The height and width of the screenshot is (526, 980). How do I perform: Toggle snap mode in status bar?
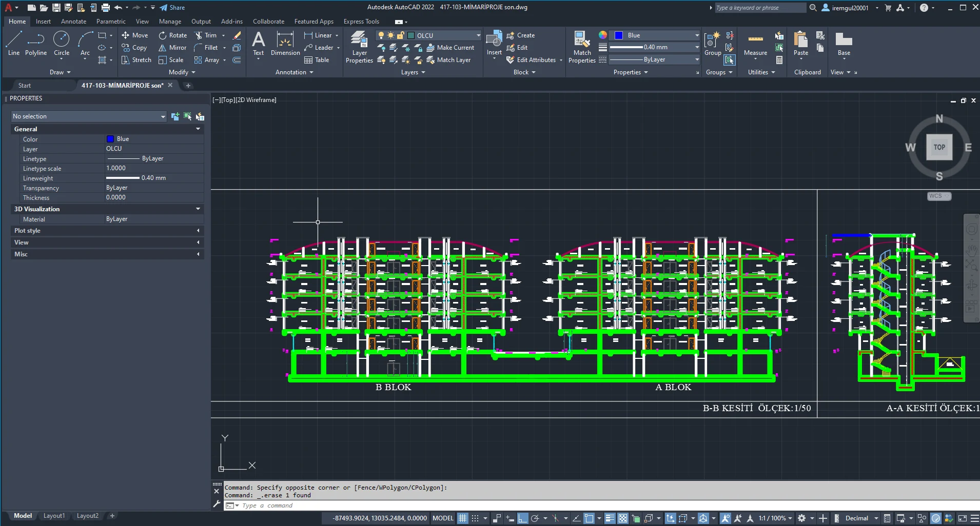tap(475, 518)
